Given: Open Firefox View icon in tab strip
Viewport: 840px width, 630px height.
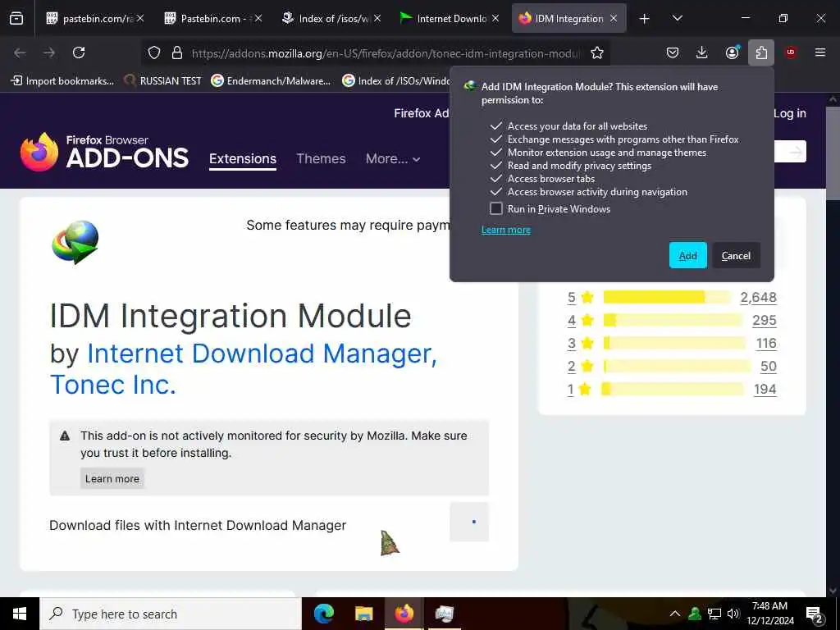Looking at the screenshot, I should (16, 18).
